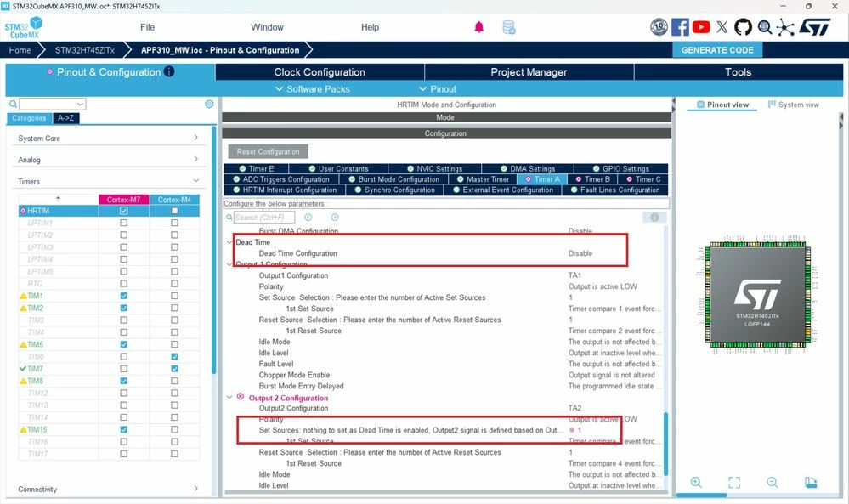Screen dimensions: 849x504
Task: Click the error icon next to Output 2 Configuration
Action: [x=241, y=397]
